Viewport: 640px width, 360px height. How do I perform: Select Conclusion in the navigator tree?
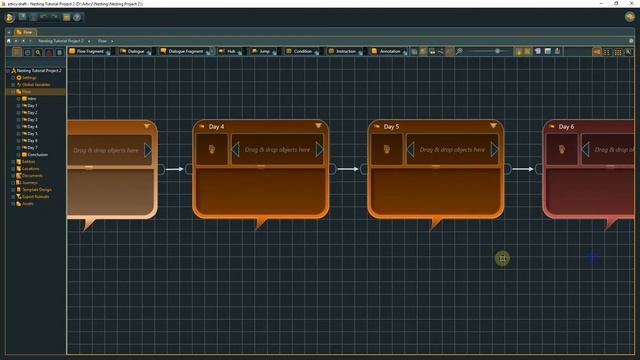[x=38, y=155]
